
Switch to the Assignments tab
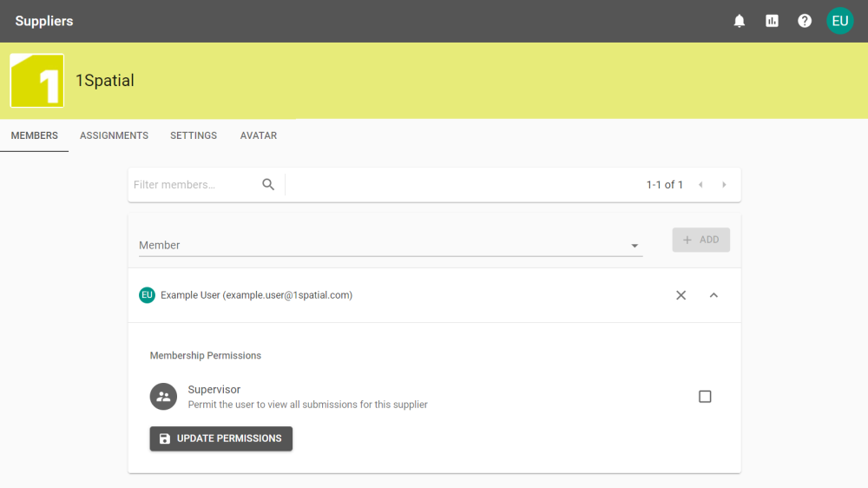[x=114, y=135]
